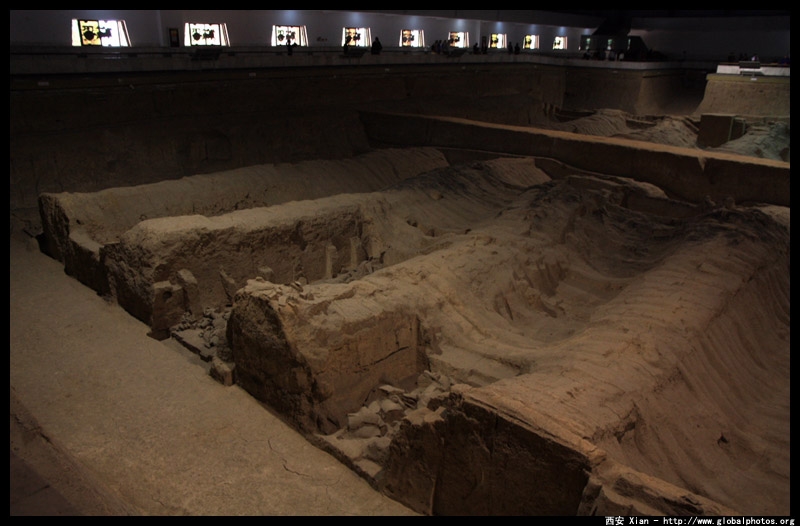This screenshot has width=800, height=526.
Task: Select the second lit display panel from left
Action: 206,35
